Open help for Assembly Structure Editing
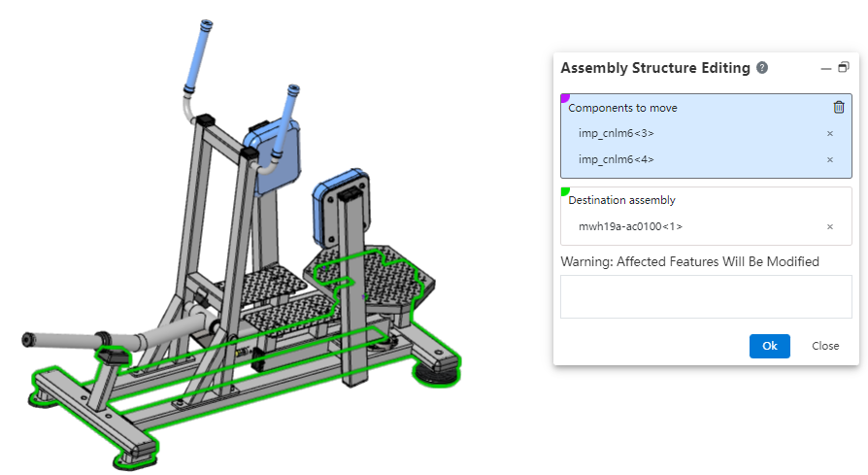This screenshot has width=868, height=475. (762, 68)
